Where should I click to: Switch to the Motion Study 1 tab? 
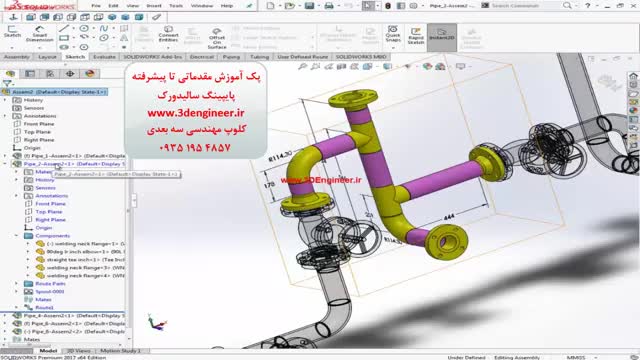[x=120, y=351]
